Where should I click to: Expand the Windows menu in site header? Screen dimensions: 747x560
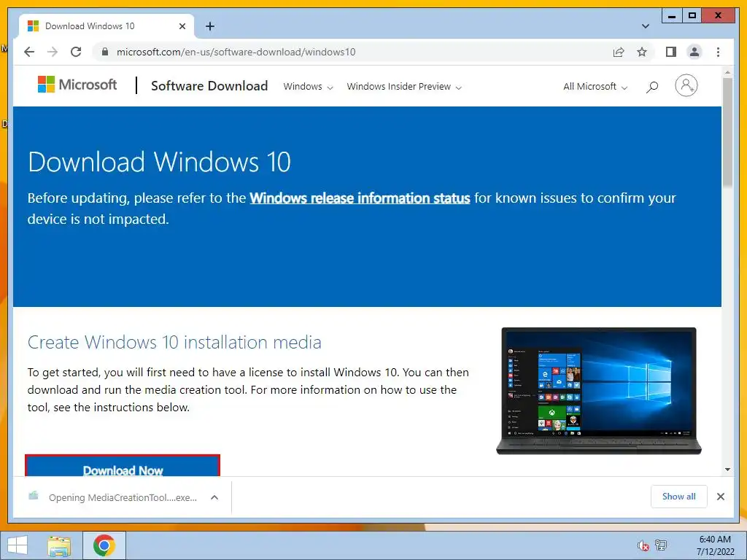point(308,87)
